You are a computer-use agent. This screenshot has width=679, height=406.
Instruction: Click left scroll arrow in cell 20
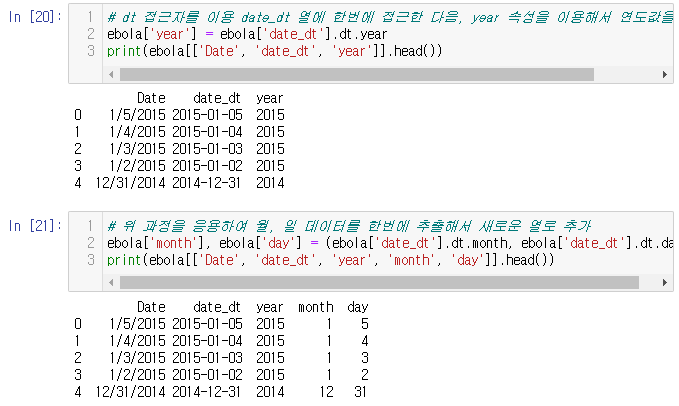coord(111,74)
